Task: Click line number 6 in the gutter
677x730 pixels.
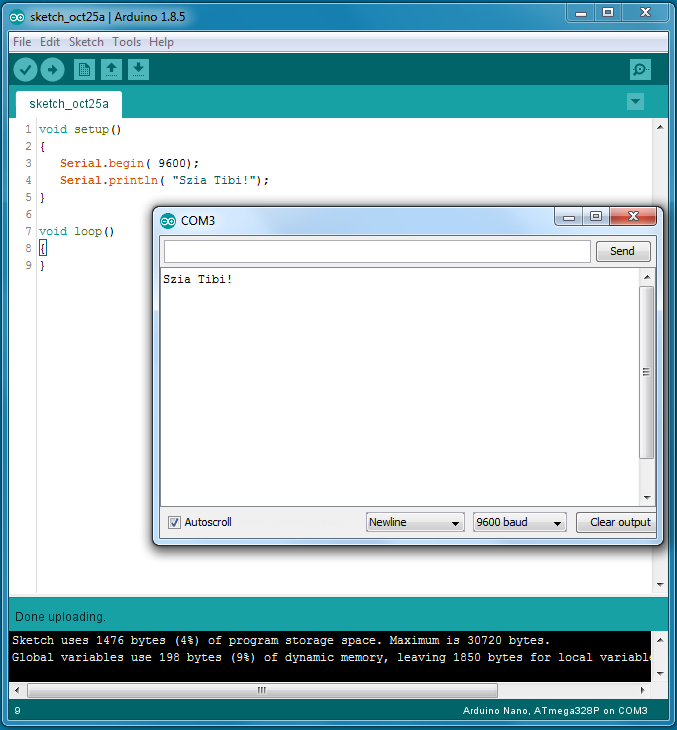Action: click(28, 214)
